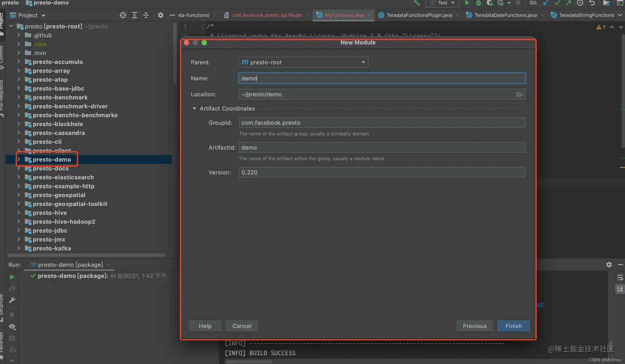Open the Project view dropdown
625x364 pixels.
coord(28,15)
